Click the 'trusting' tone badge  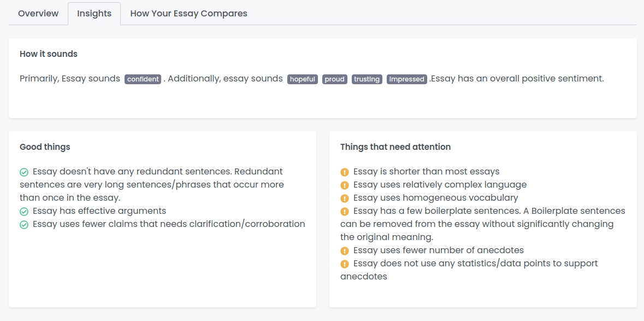(x=367, y=79)
